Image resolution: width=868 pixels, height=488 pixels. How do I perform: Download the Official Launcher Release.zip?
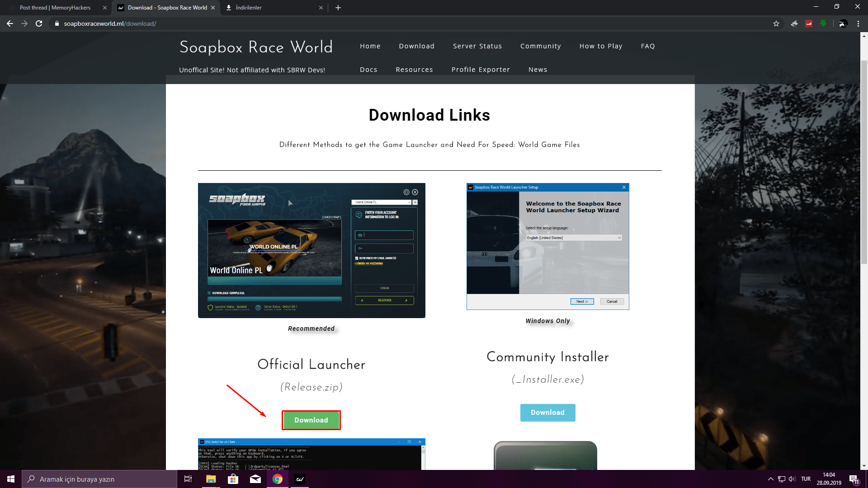coord(311,420)
